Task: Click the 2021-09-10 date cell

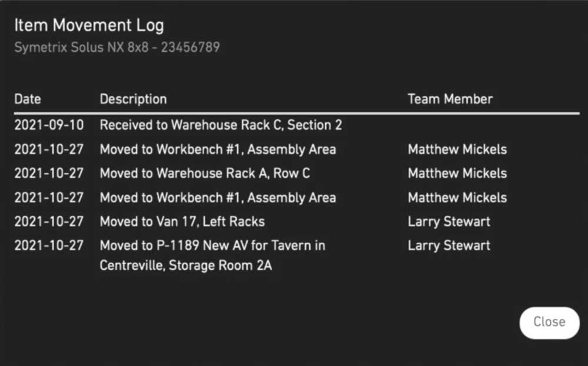Action: (49, 125)
